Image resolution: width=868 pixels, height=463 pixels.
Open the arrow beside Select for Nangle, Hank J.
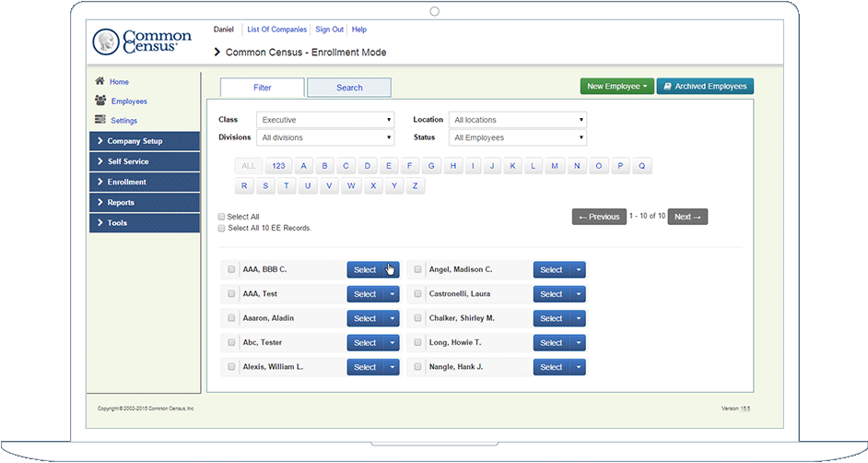click(x=578, y=367)
